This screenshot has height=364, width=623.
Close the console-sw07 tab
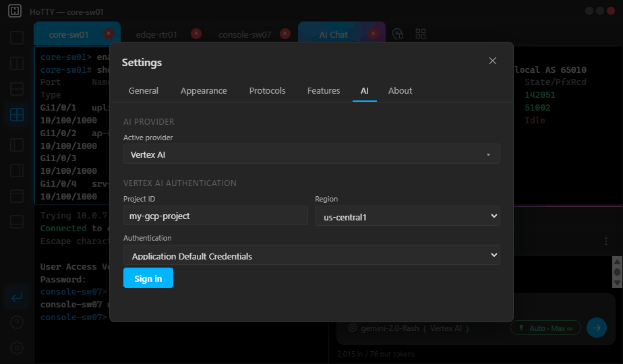click(285, 34)
